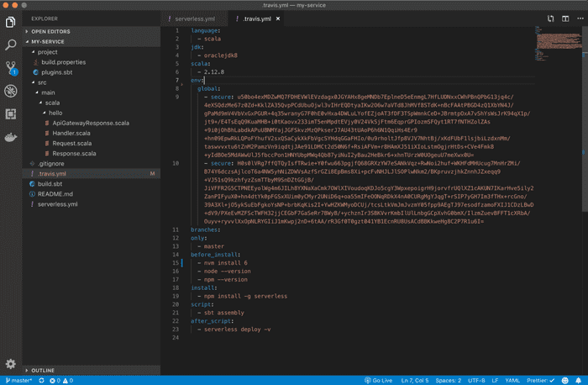The image size is (588, 385).
Task: Expand the Open Editors section
Action: pos(92,31)
